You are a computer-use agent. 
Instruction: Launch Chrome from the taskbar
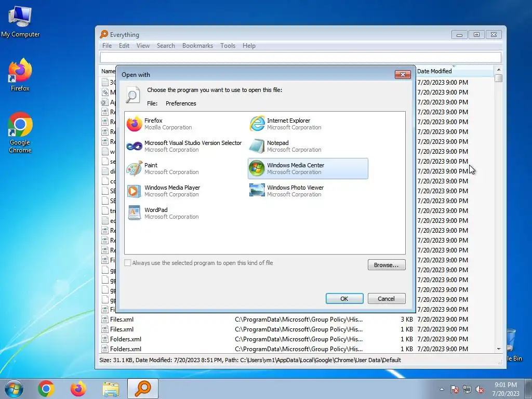click(x=46, y=389)
